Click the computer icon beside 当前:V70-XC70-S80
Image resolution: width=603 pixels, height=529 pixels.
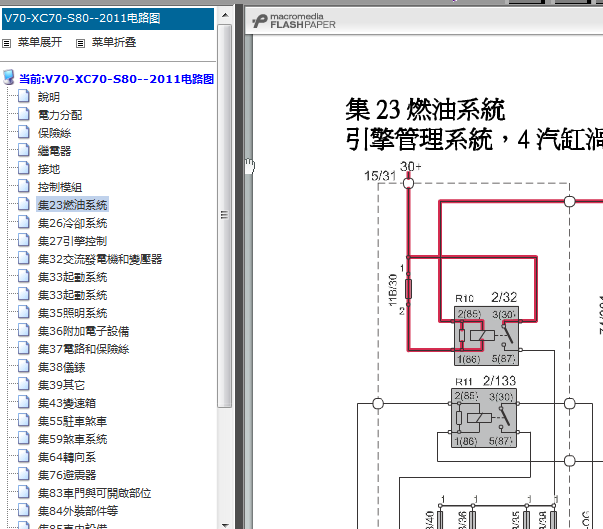coord(9,77)
